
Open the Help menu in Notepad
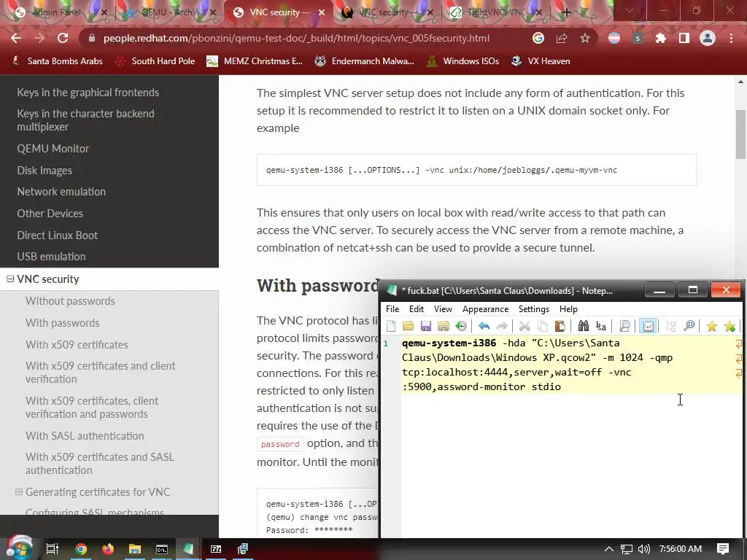pyautogui.click(x=568, y=309)
